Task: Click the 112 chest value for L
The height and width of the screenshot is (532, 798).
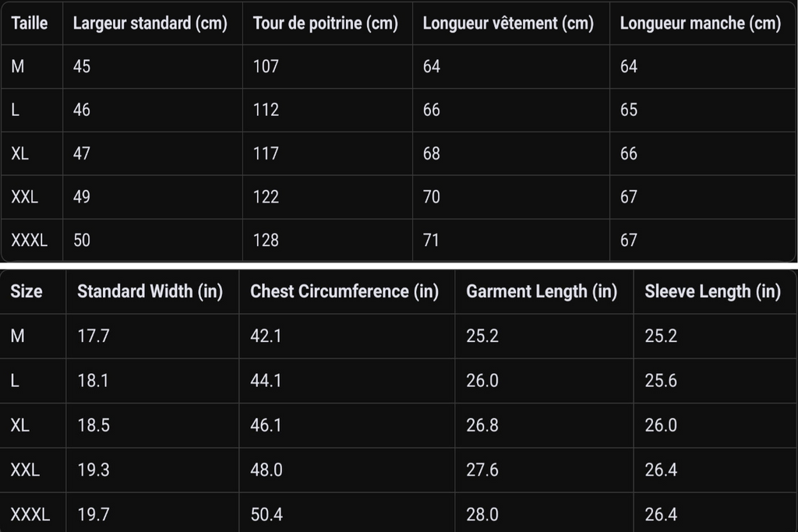Action: click(267, 110)
